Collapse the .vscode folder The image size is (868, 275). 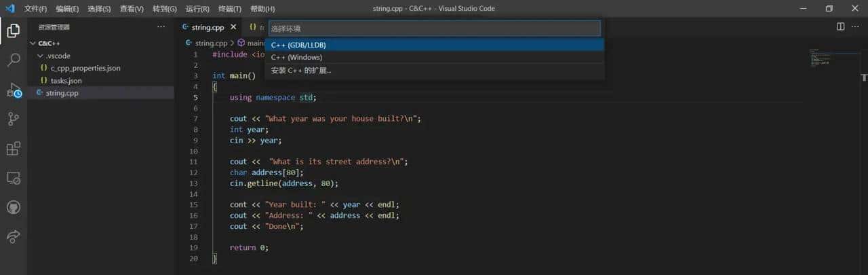tap(100, 56)
